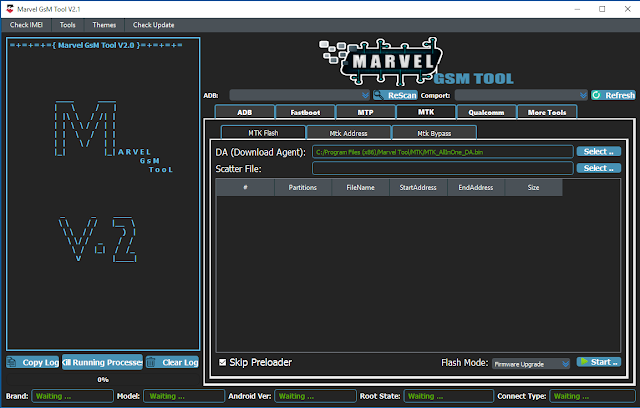Screen dimensions: 640x408
Task: Toggle the Skip Preloader checkbox
Action: tap(222, 362)
